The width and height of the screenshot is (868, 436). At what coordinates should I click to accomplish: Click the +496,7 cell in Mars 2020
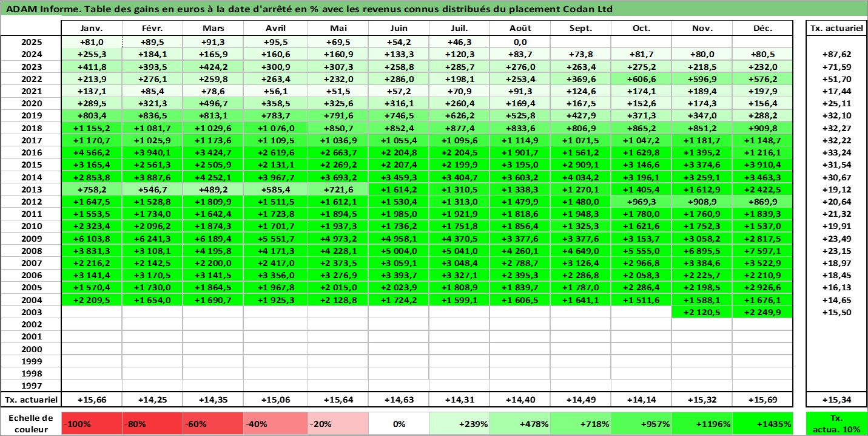[213, 104]
